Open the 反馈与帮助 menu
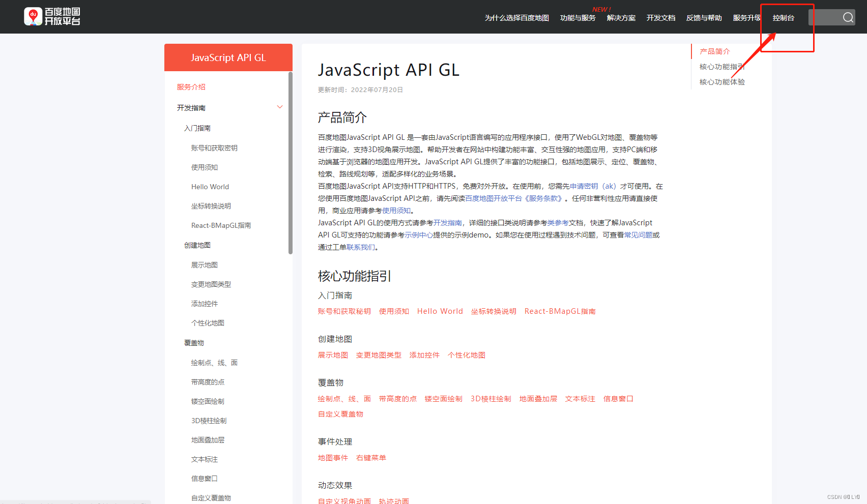 [704, 17]
